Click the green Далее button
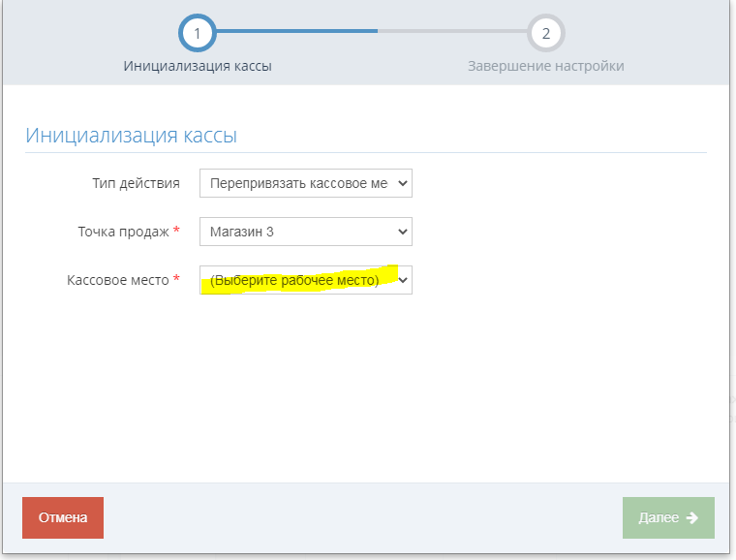Image resolution: width=736 pixels, height=560 pixels. point(668,517)
